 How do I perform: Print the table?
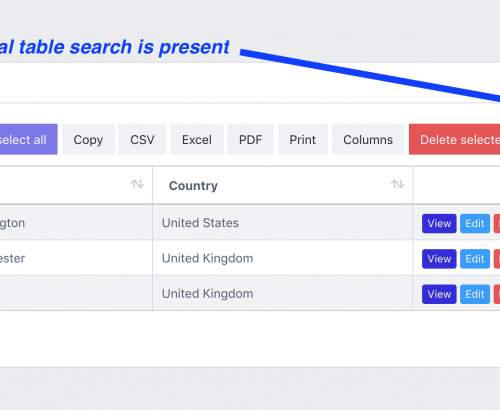tap(303, 139)
